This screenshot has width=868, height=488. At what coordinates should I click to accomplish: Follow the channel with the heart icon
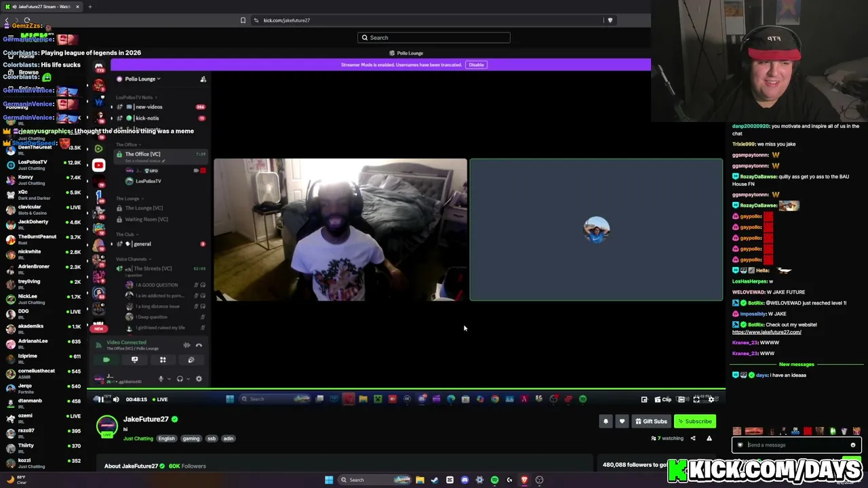point(622,421)
